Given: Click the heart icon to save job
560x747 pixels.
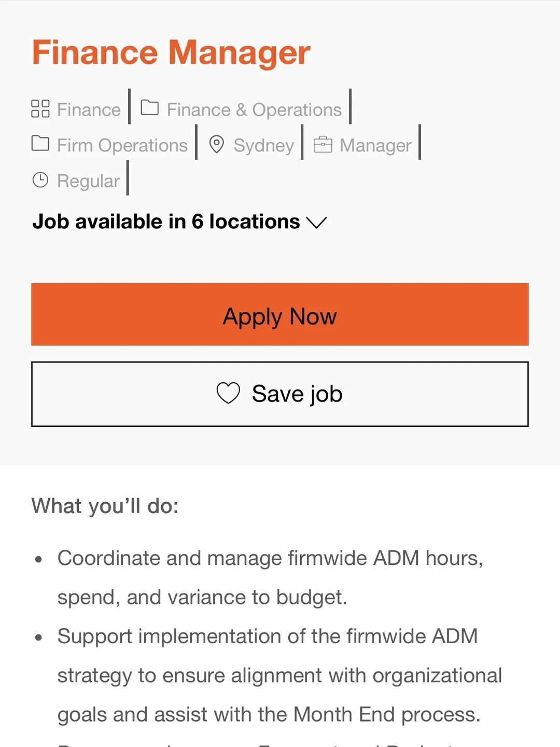Looking at the screenshot, I should tap(228, 393).
